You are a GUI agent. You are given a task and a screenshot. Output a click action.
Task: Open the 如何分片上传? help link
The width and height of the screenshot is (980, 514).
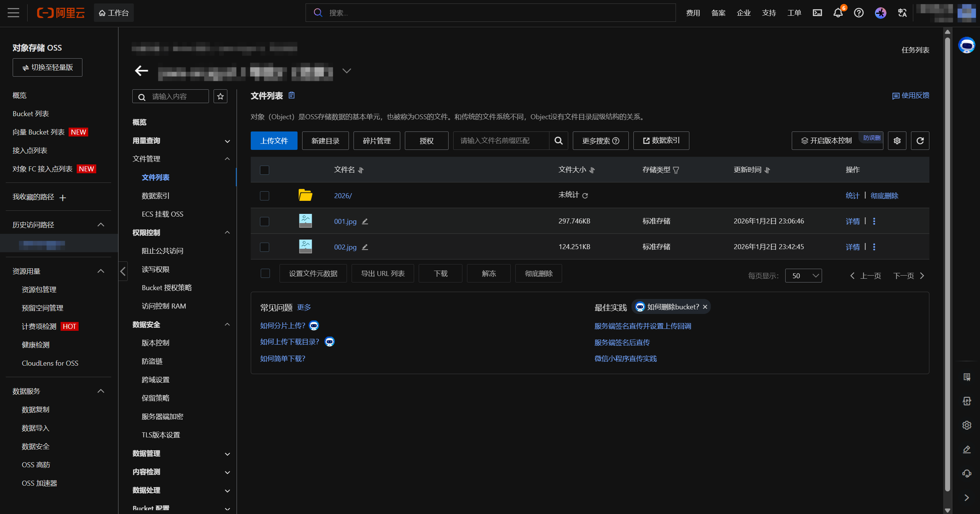click(283, 325)
